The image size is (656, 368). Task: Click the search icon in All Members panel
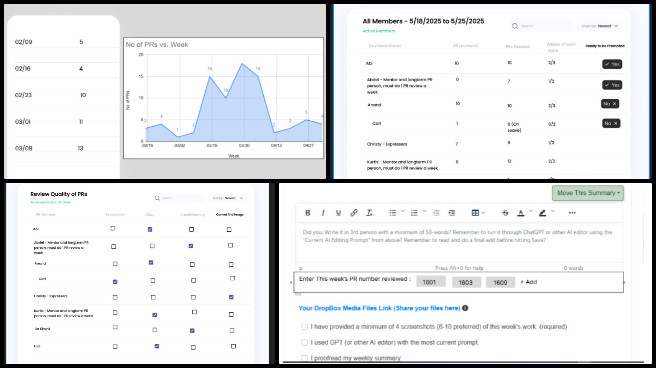pyautogui.click(x=515, y=26)
